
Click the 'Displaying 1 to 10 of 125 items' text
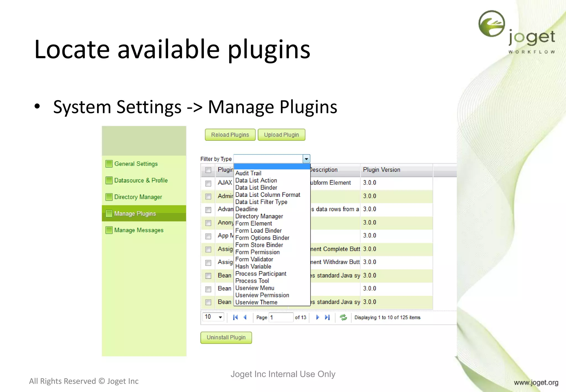387,318
